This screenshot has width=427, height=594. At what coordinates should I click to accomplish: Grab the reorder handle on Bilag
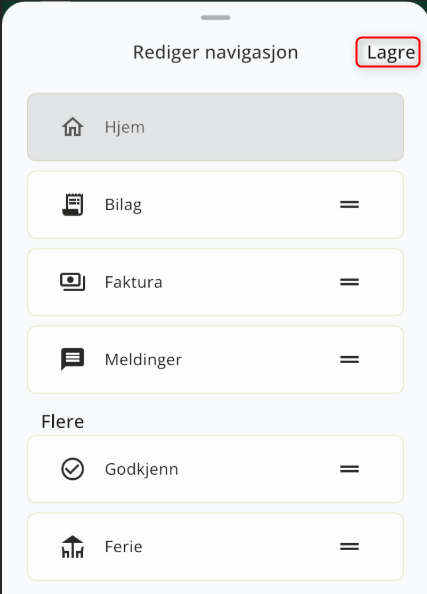pyautogui.click(x=349, y=205)
